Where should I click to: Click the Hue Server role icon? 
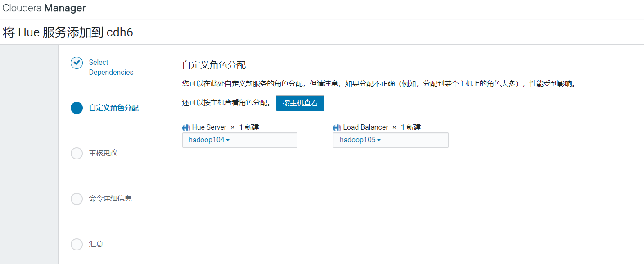click(x=186, y=127)
